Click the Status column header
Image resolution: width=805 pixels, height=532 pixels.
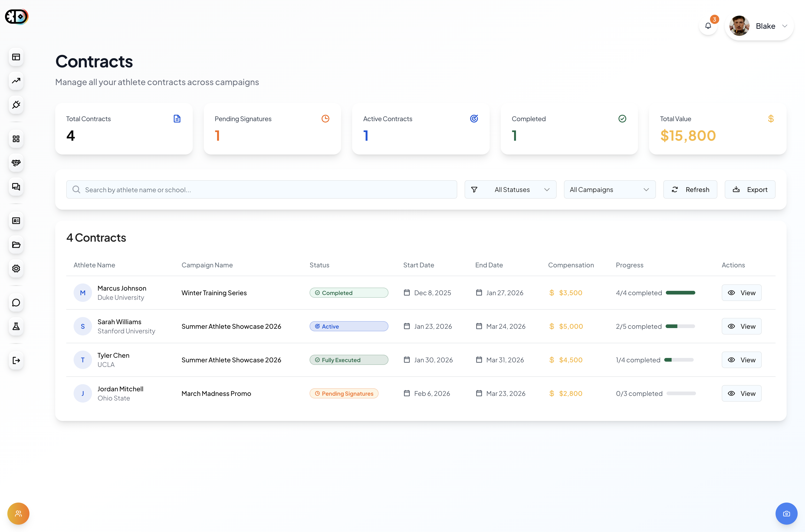coord(319,265)
